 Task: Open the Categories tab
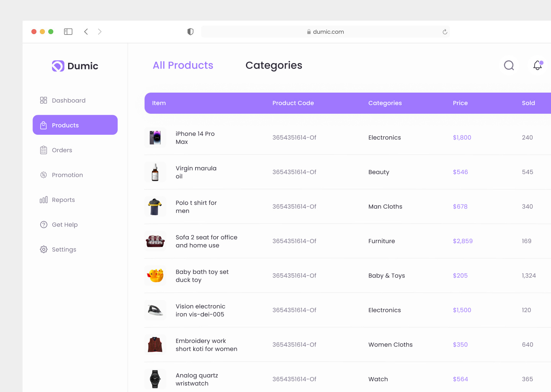pyautogui.click(x=274, y=65)
